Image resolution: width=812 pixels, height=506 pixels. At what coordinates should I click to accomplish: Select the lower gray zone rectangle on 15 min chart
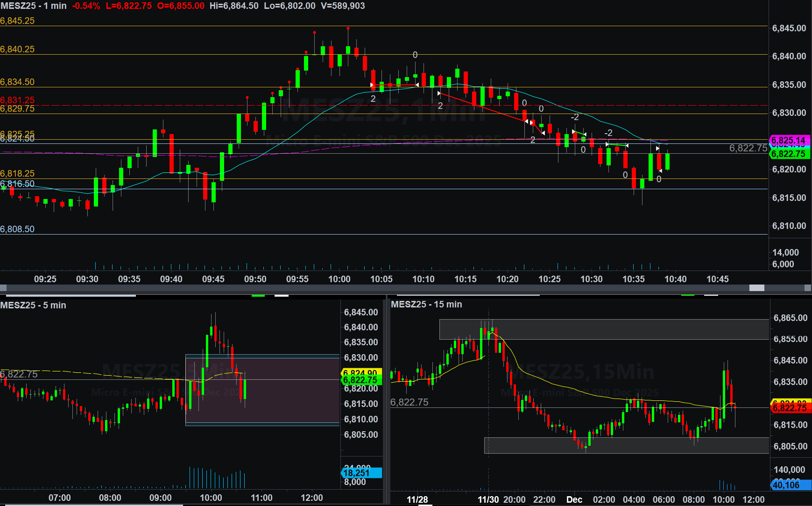tap(626, 445)
